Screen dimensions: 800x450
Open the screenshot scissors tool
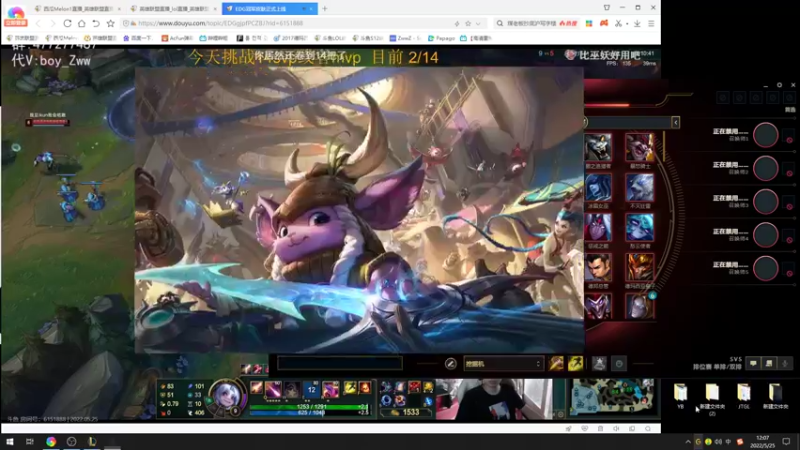[618, 23]
